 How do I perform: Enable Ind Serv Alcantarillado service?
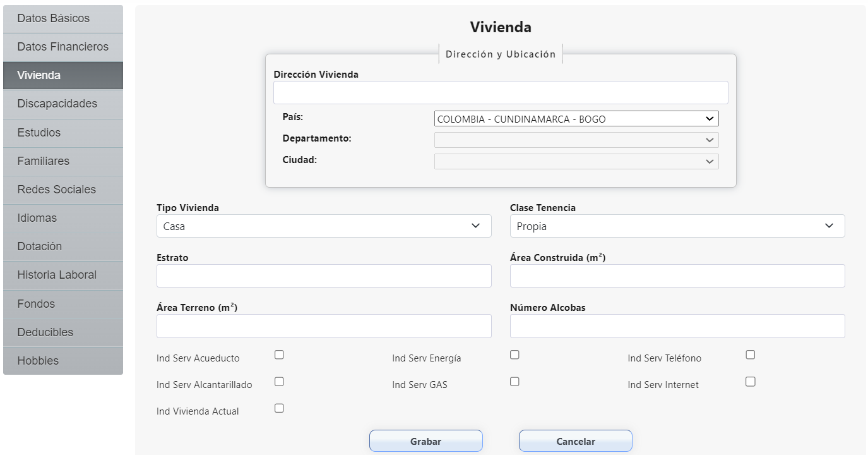279,381
